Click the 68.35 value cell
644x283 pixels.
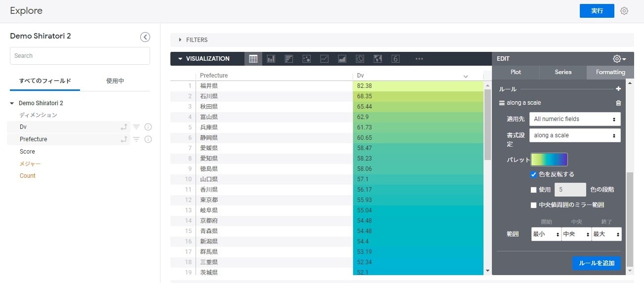(418, 96)
